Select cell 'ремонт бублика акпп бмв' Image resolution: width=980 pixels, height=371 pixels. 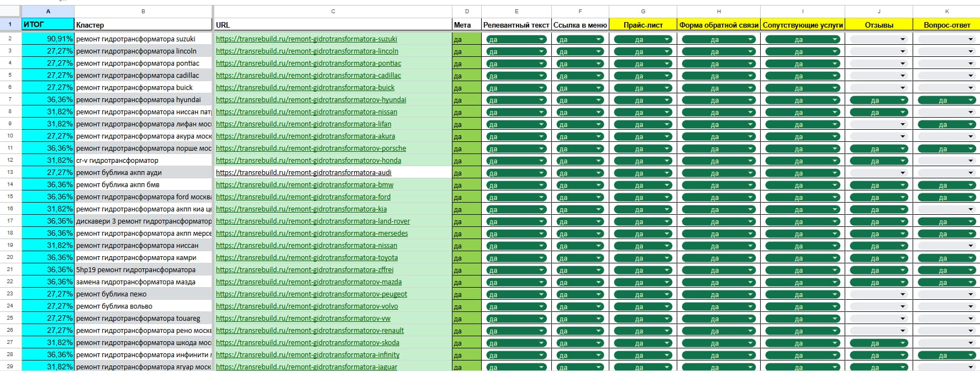pyautogui.click(x=143, y=184)
